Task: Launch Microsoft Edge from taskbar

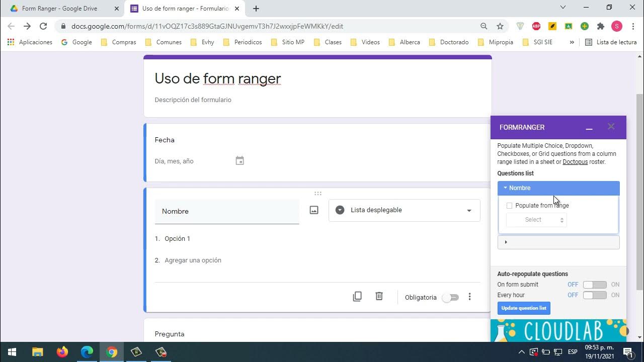Action: pyautogui.click(x=87, y=352)
